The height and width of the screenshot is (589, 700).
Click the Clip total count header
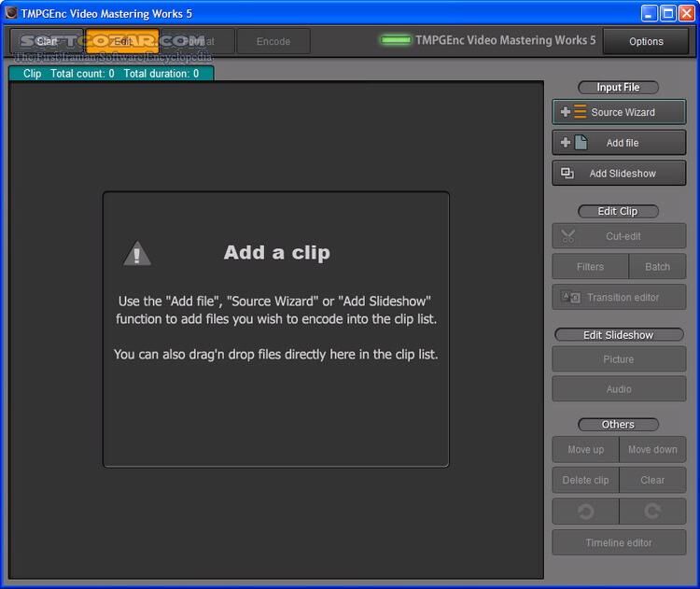tap(111, 73)
